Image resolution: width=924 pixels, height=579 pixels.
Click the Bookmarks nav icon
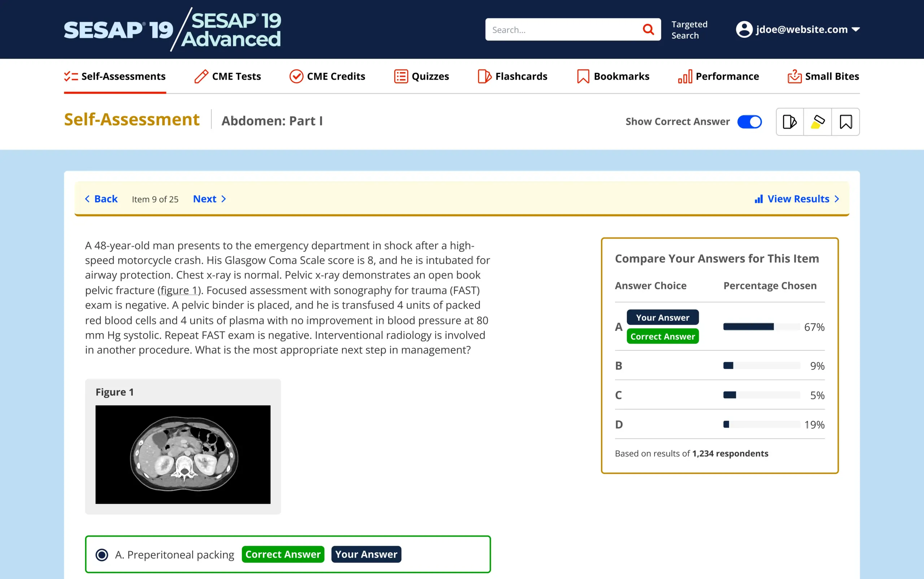[x=583, y=76]
